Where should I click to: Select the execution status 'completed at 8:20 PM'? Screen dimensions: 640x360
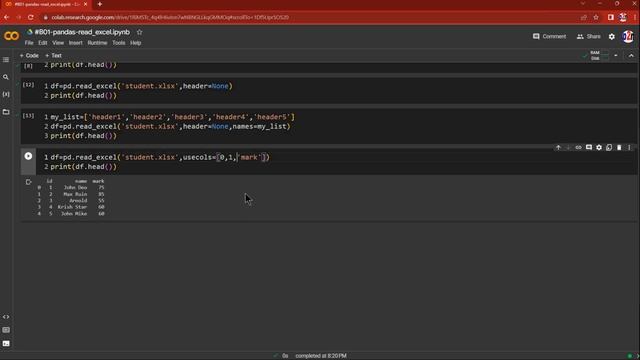point(321,356)
